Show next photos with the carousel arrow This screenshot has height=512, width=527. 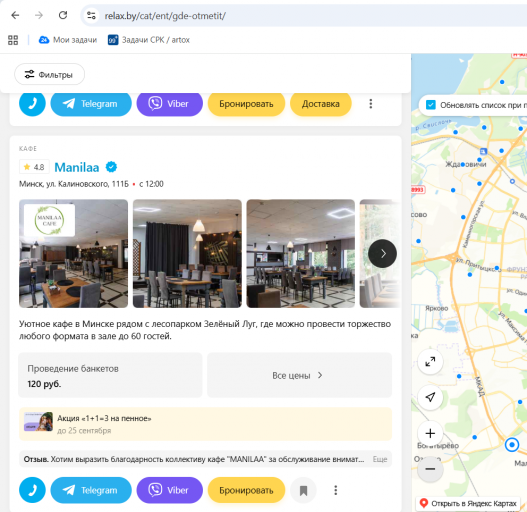pyautogui.click(x=382, y=253)
